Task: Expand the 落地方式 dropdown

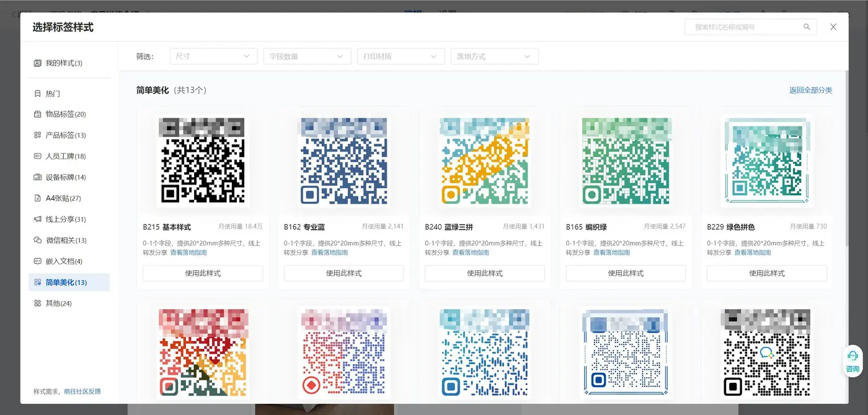Action: click(x=495, y=56)
